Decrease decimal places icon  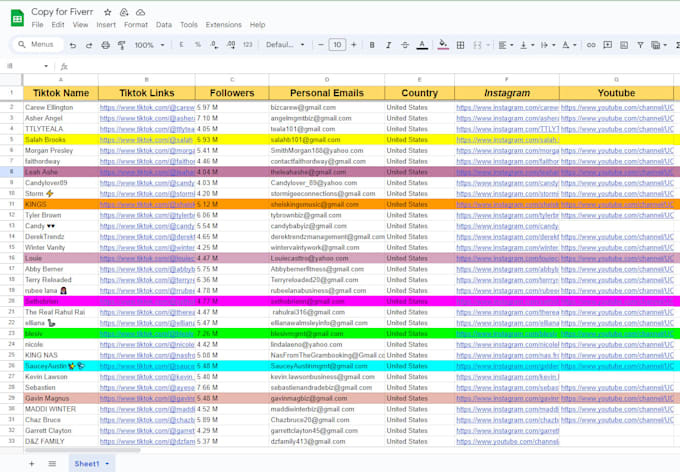click(x=214, y=45)
